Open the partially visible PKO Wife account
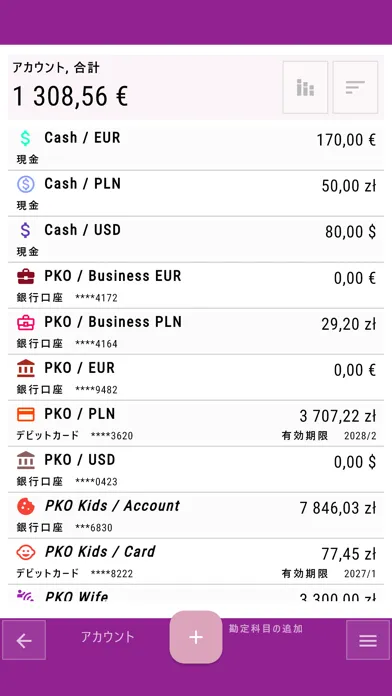392x696 pixels. (196, 593)
